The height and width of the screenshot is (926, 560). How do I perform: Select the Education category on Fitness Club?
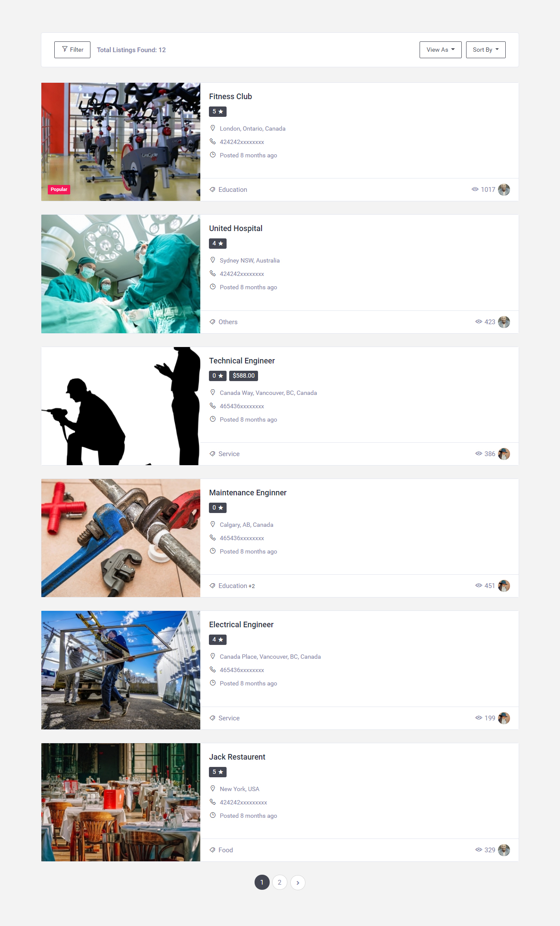233,190
